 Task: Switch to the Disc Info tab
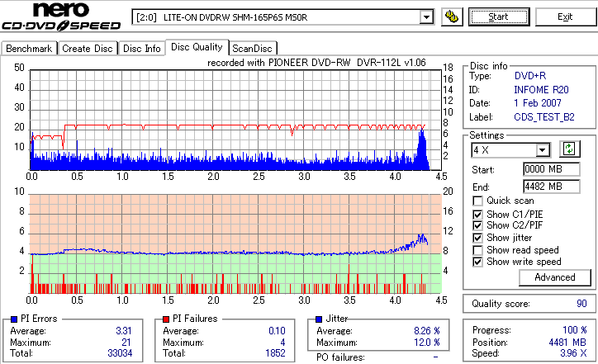pyautogui.click(x=141, y=49)
